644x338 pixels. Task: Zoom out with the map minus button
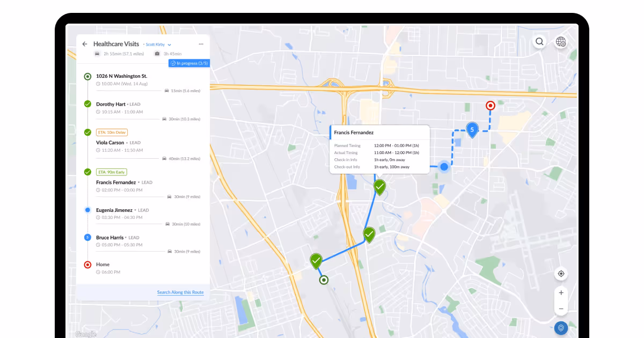click(561, 309)
